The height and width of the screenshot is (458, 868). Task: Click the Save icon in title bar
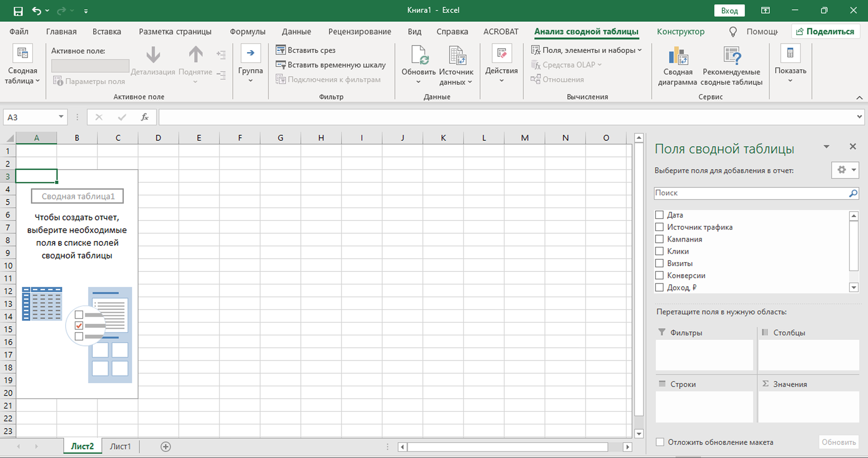coord(18,11)
